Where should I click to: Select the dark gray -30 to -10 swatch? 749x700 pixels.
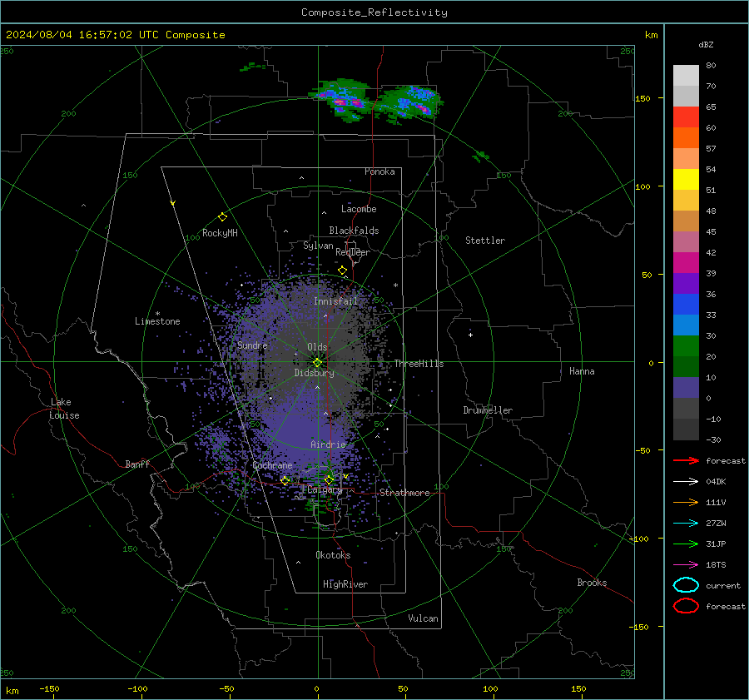pyautogui.click(x=686, y=429)
